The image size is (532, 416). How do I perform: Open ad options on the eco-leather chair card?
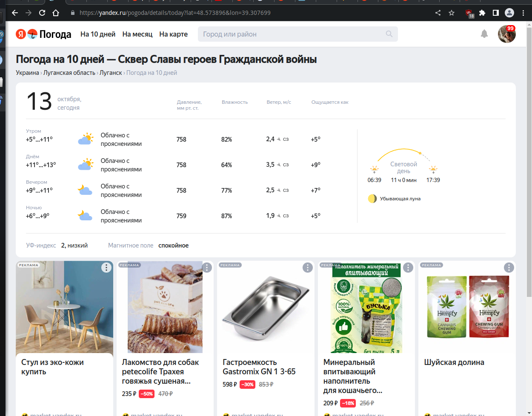click(106, 268)
